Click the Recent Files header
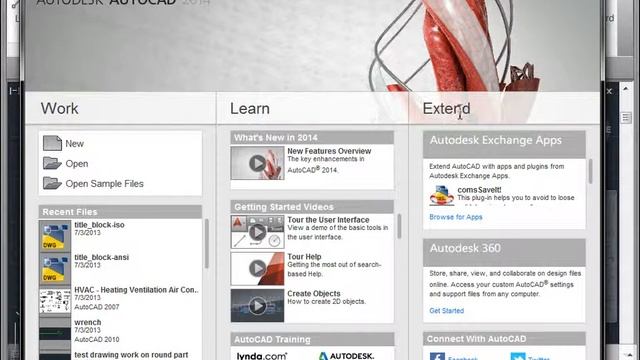This screenshot has width=640, height=360. [120, 212]
